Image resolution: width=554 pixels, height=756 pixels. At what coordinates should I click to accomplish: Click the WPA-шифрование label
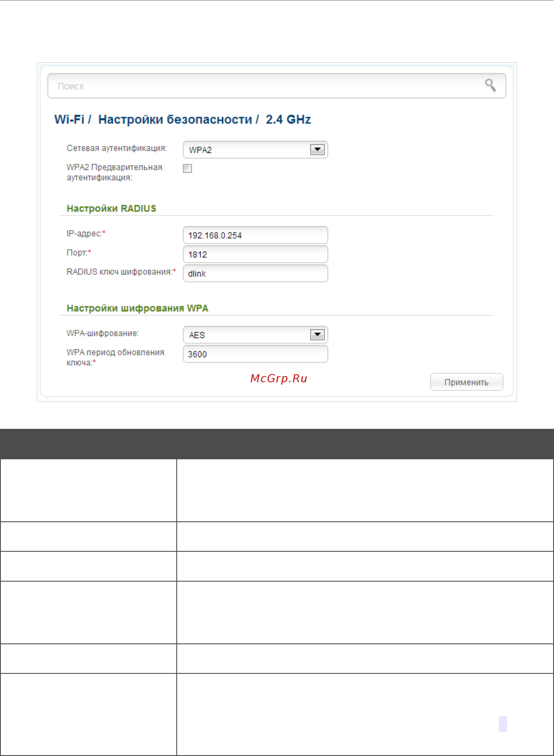click(102, 333)
